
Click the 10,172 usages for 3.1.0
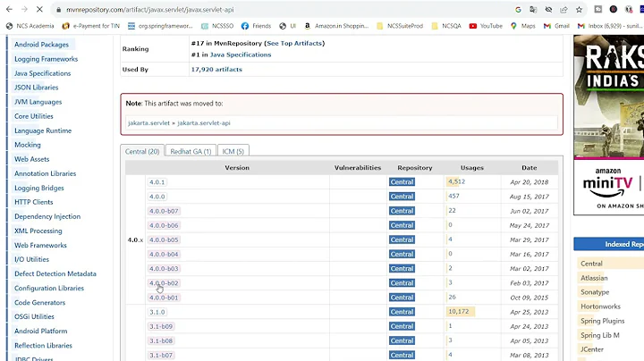click(458, 311)
